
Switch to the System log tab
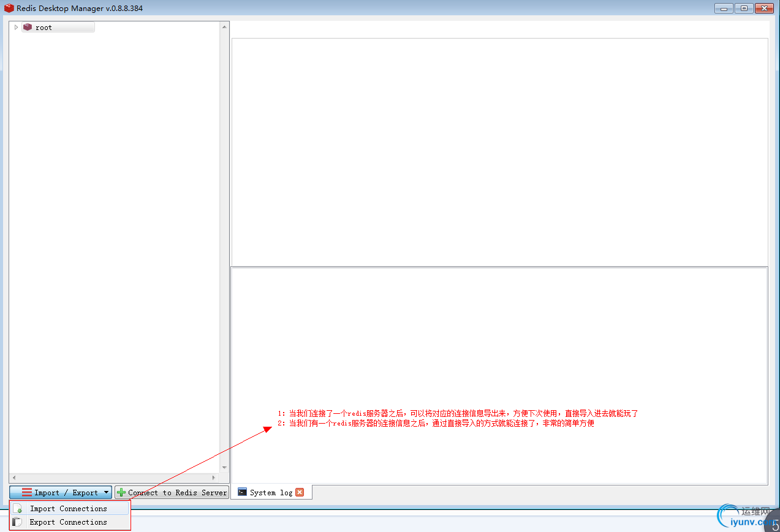[271, 492]
